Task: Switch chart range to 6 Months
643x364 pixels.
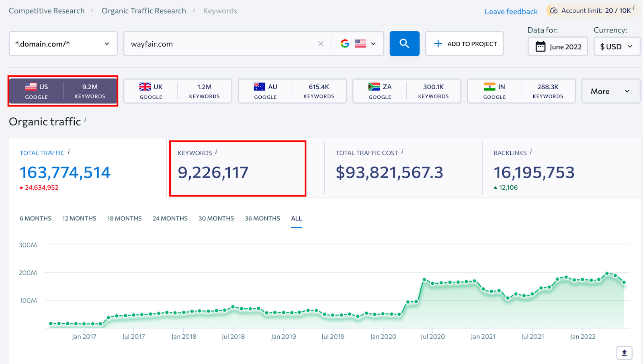Action: click(35, 219)
